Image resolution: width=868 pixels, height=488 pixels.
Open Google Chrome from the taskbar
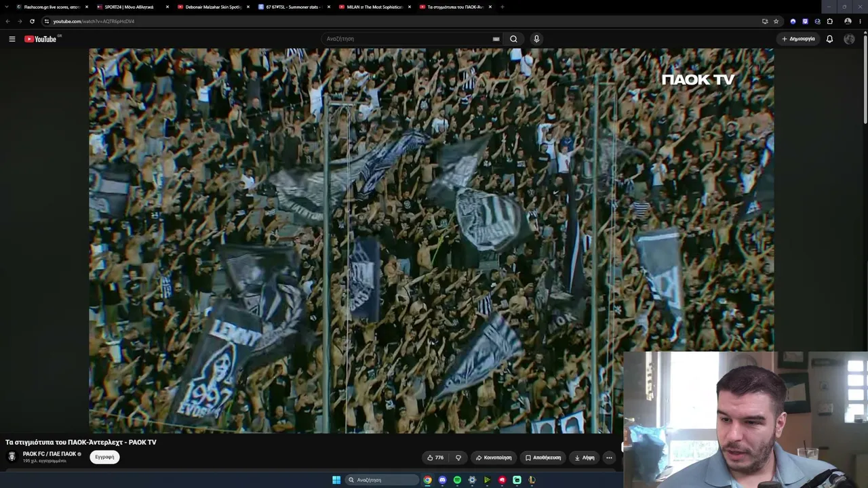click(x=427, y=480)
